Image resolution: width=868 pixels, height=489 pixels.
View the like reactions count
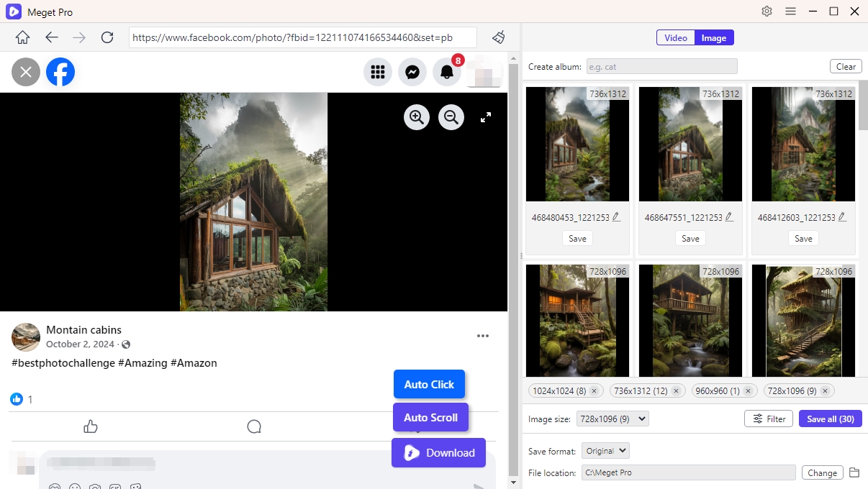[22, 399]
